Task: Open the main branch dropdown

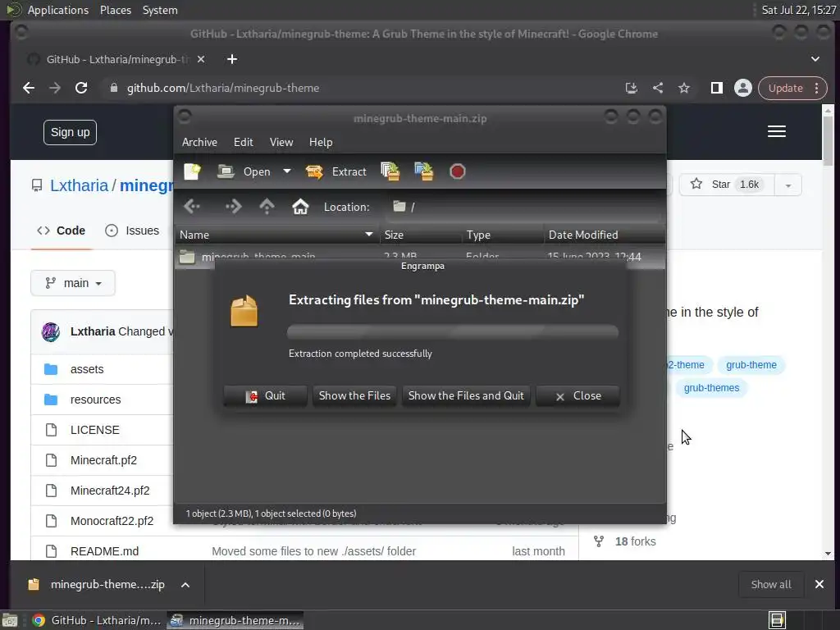Action: point(73,283)
